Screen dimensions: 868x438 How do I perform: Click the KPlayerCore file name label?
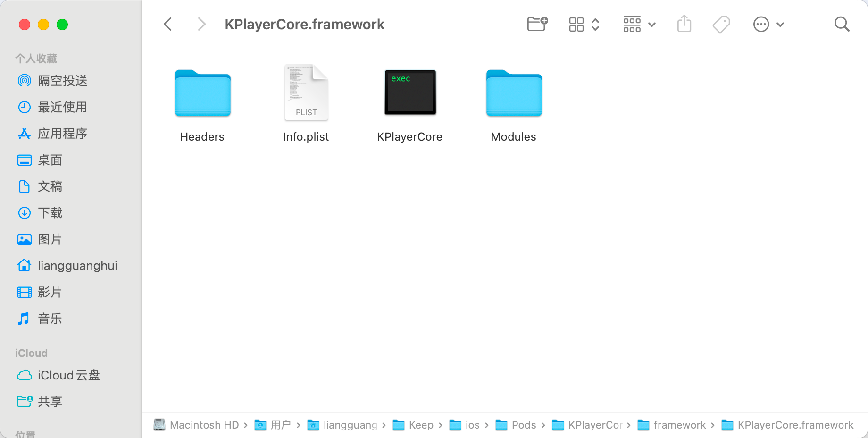[410, 137]
